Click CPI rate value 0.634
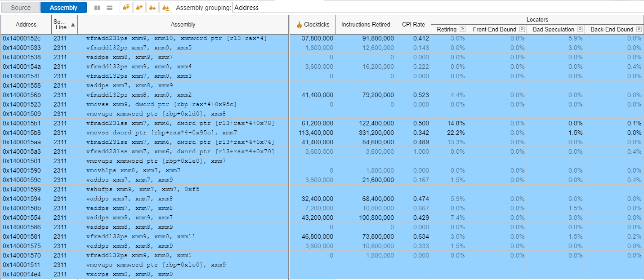The image size is (644, 280). tap(421, 237)
